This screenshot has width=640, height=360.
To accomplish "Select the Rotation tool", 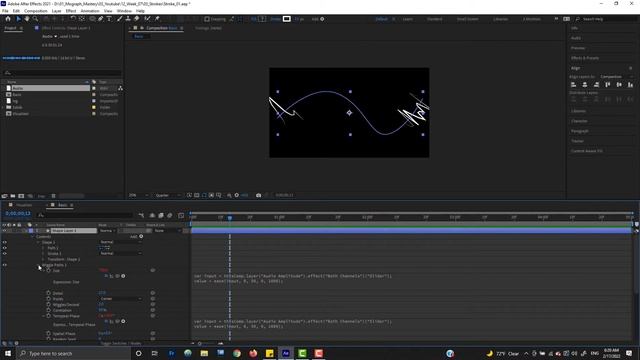I will (73, 19).
